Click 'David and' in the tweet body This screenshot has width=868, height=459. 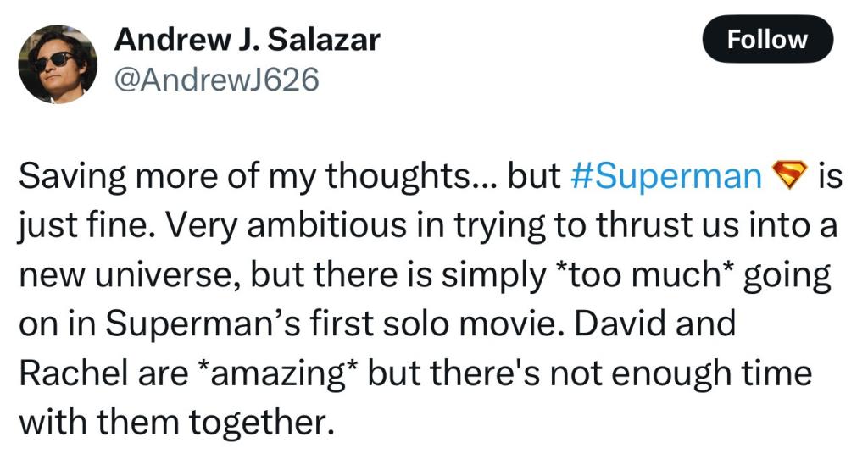pos(655,324)
